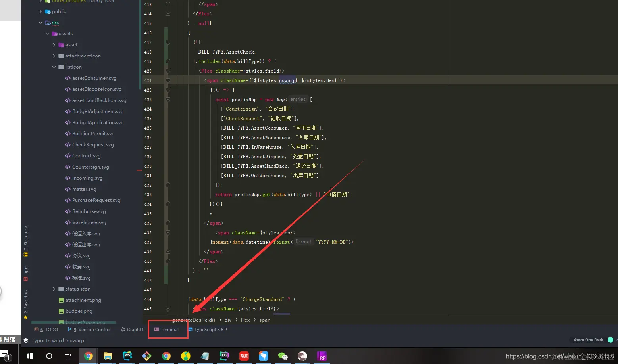This screenshot has width=618, height=364.
Task: Collapse the assets folder
Action: (x=47, y=34)
